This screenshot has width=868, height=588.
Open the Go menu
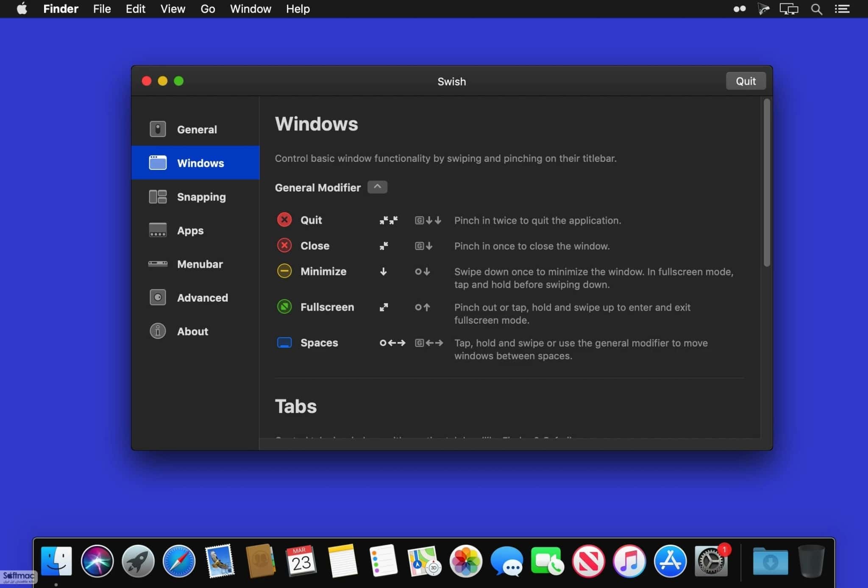tap(208, 9)
